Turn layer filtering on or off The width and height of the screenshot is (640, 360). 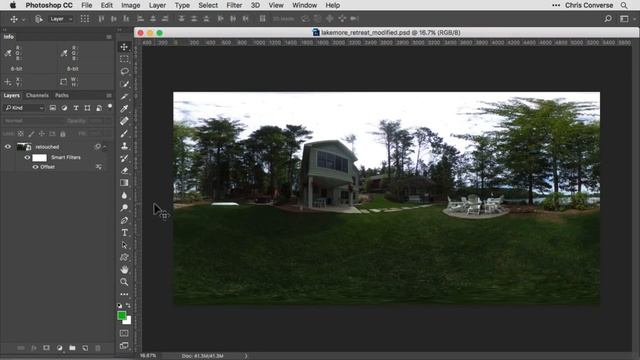pos(109,107)
